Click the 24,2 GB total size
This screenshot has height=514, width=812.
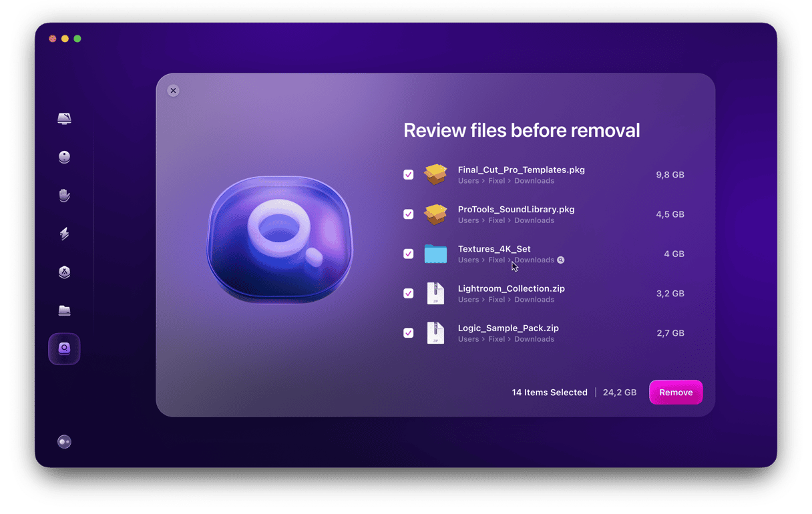coord(620,393)
